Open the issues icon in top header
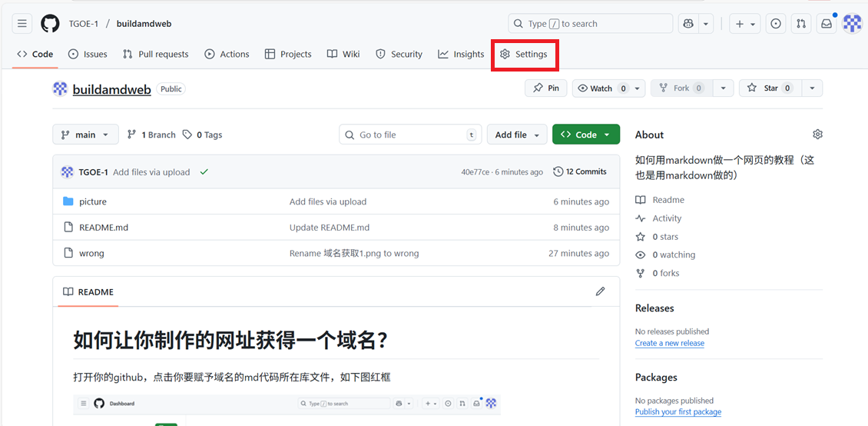 tap(776, 24)
